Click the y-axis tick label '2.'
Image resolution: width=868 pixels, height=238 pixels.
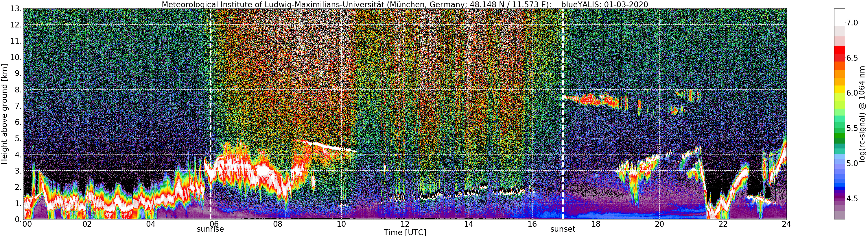point(18,187)
